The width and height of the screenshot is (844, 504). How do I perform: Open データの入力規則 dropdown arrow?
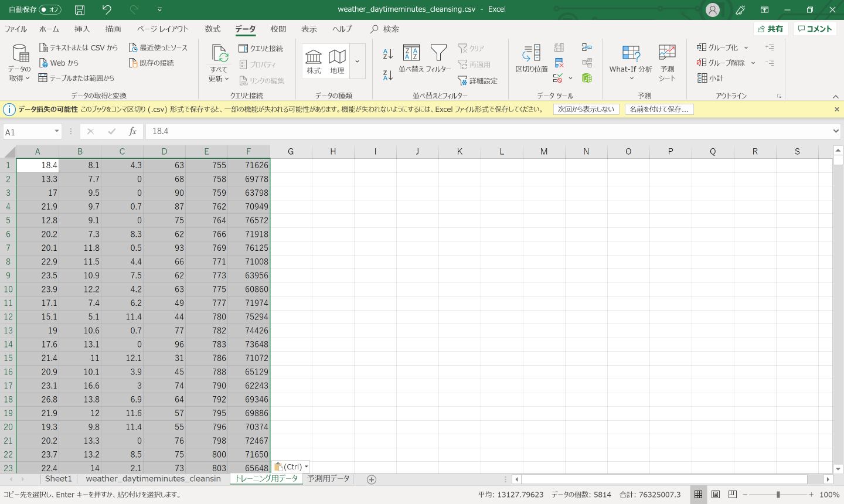pos(570,78)
